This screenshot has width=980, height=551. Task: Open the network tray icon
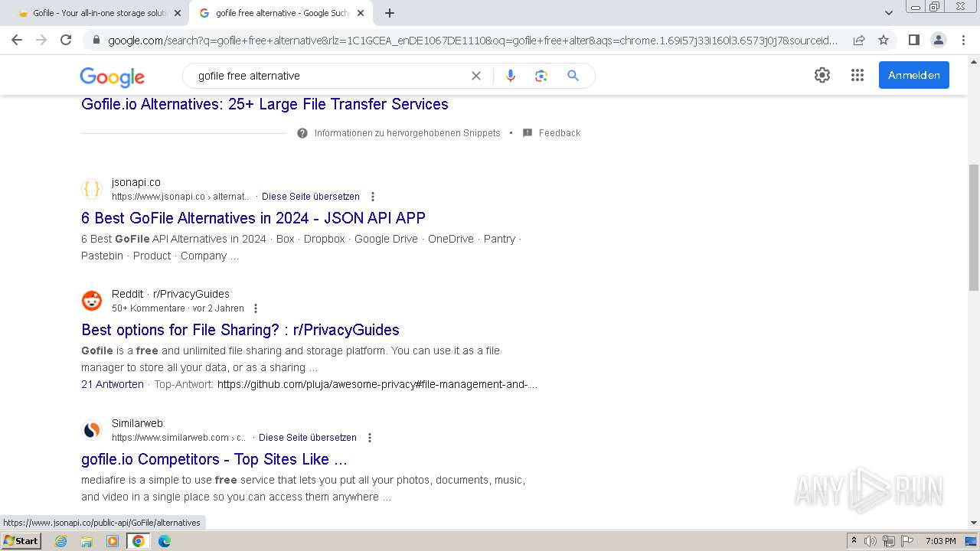click(889, 541)
